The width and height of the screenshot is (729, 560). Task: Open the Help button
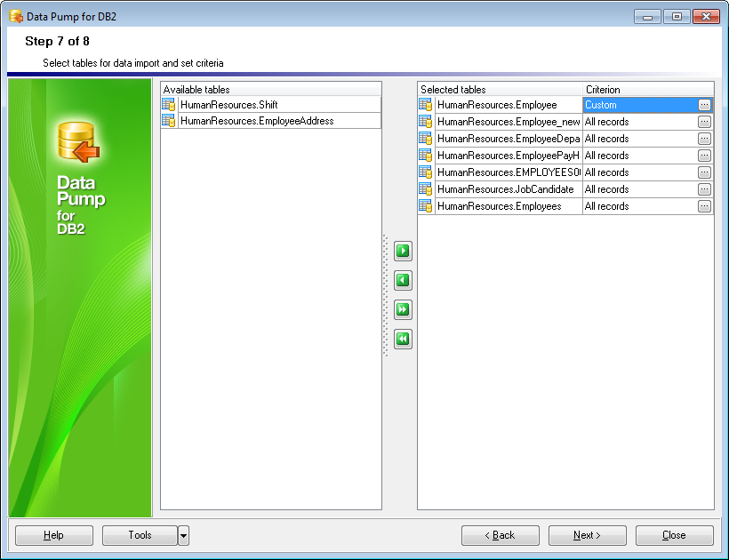[54, 535]
